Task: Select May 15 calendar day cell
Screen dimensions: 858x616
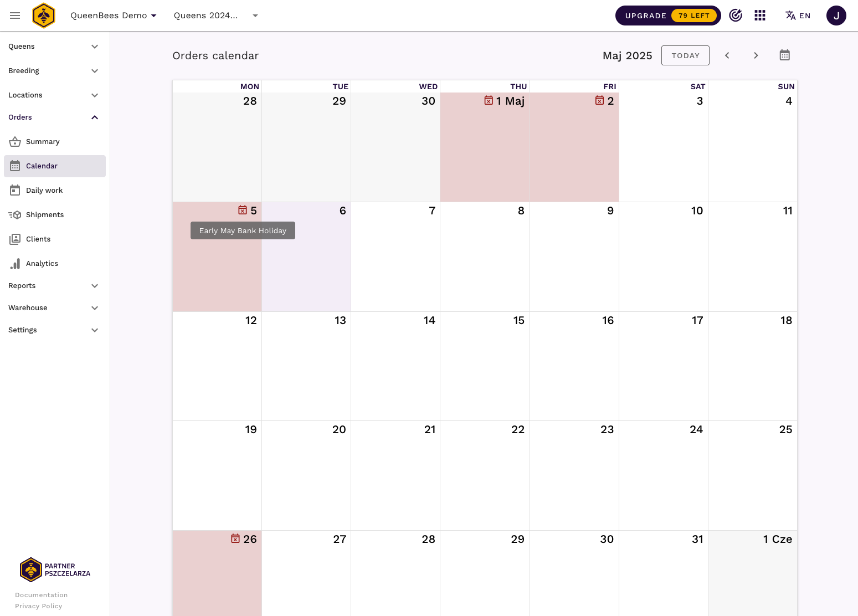Action: pyautogui.click(x=485, y=366)
